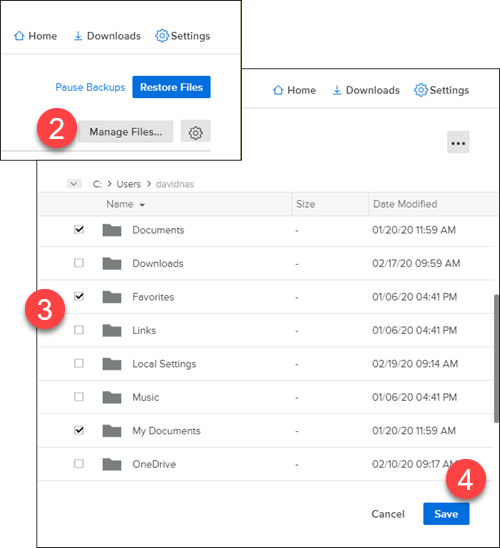Image resolution: width=500 pixels, height=548 pixels.
Task: Click the vertical scrollbar thumb
Action: [x=496, y=359]
